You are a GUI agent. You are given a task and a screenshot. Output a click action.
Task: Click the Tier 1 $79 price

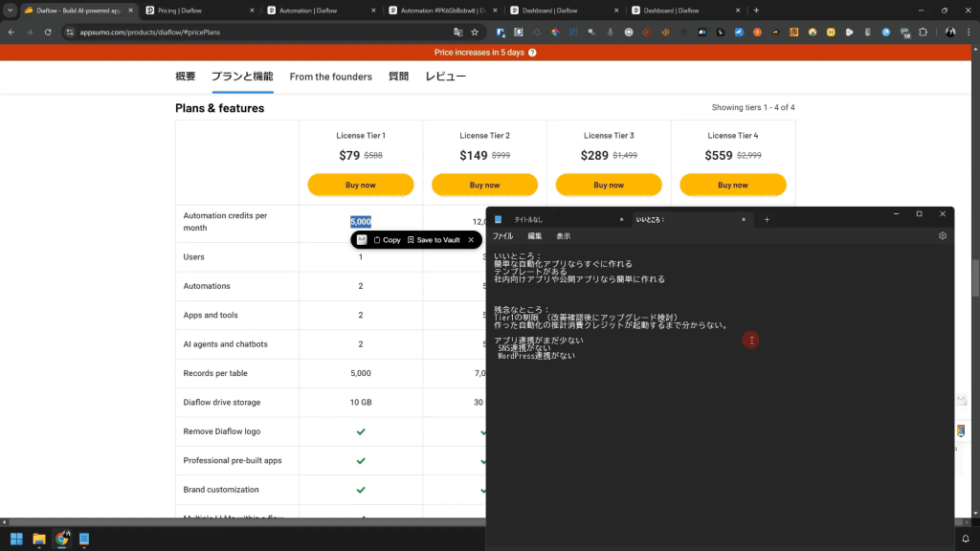(349, 156)
